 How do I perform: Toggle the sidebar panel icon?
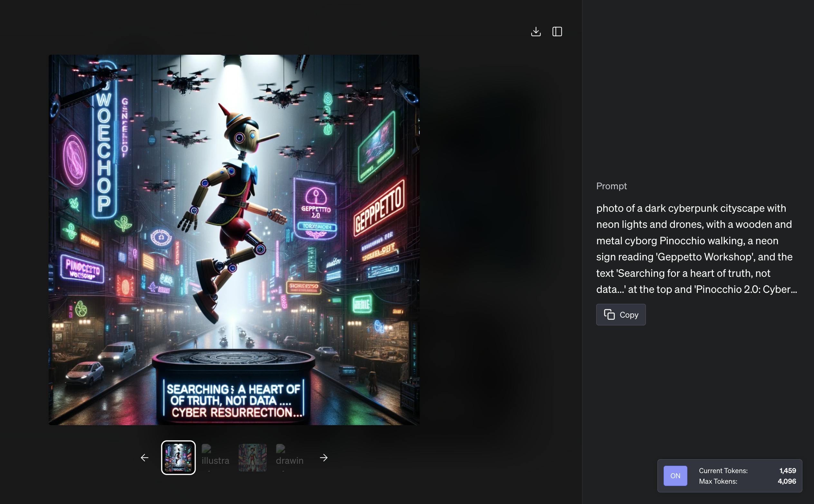tap(557, 32)
